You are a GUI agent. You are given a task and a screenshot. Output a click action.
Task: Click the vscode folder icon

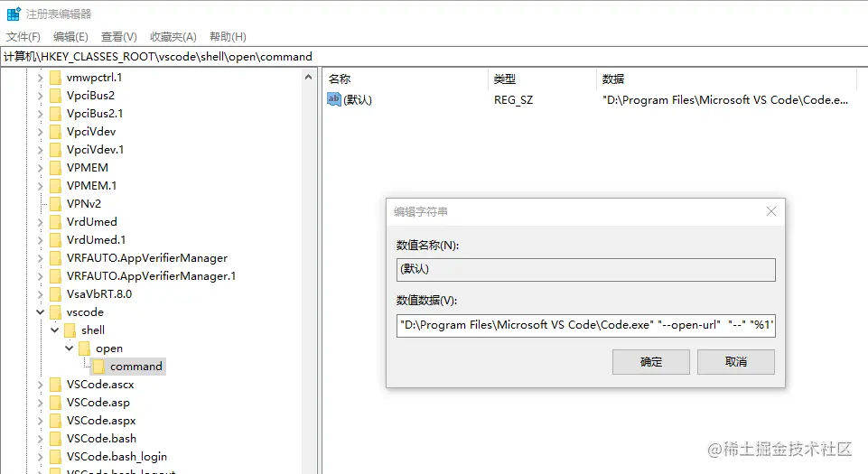tap(55, 312)
